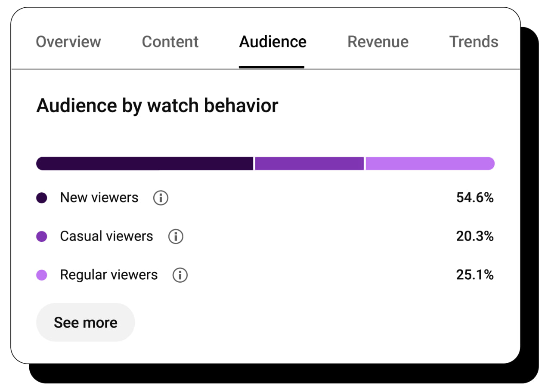Click the Regular viewers legend dot
This screenshot has height=392, width=551.
pos(42,275)
